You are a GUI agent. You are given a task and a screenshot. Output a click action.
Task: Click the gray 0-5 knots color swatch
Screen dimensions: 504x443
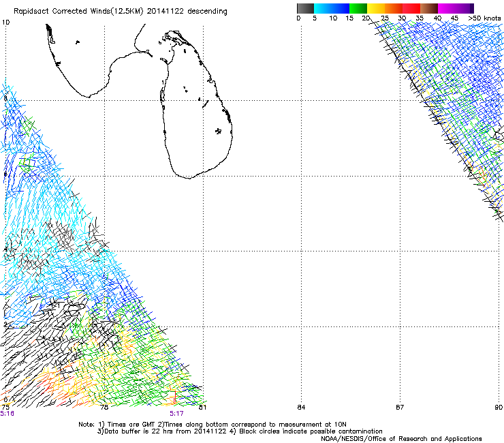[x=305, y=8]
